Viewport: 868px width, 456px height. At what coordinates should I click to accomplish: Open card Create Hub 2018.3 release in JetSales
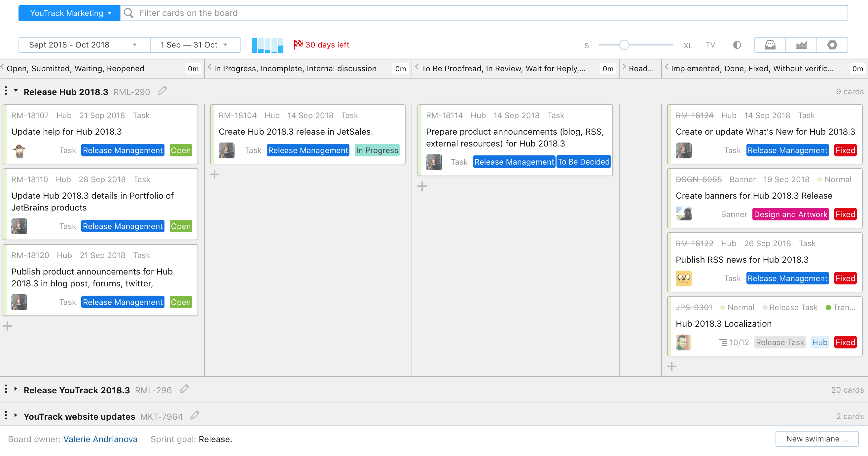coord(296,132)
